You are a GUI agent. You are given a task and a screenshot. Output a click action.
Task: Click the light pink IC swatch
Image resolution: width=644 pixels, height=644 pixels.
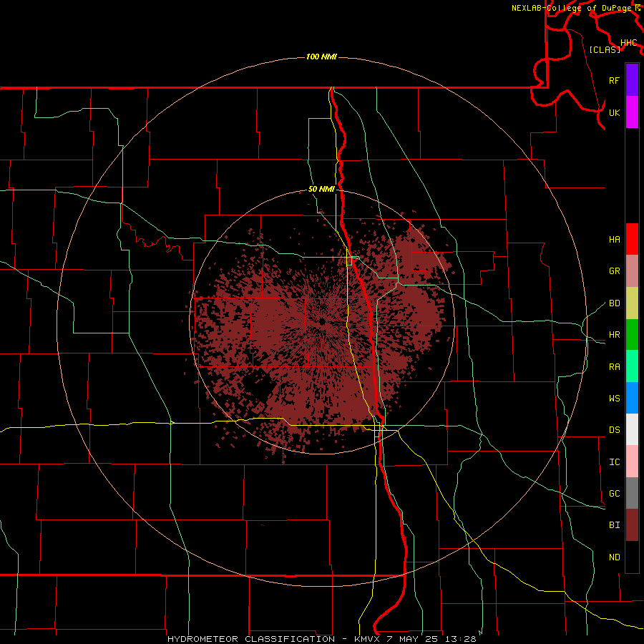coord(632,462)
